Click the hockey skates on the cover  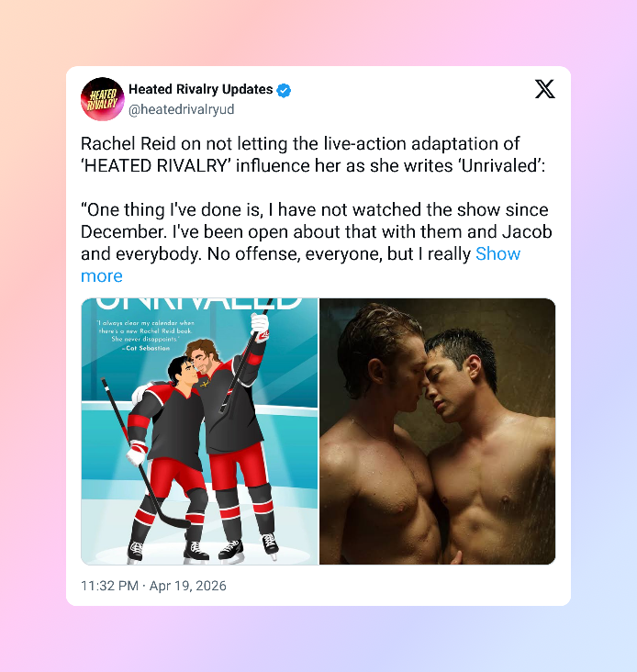pyautogui.click(x=203, y=549)
